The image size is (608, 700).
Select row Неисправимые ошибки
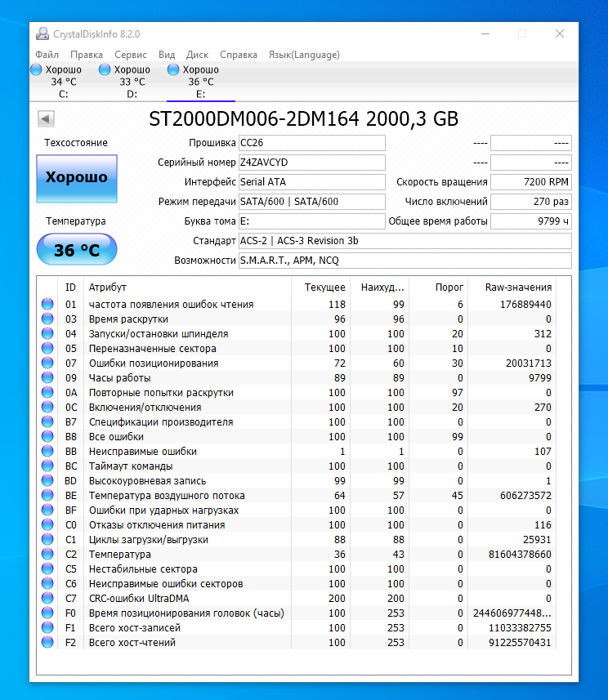pyautogui.click(x=297, y=452)
